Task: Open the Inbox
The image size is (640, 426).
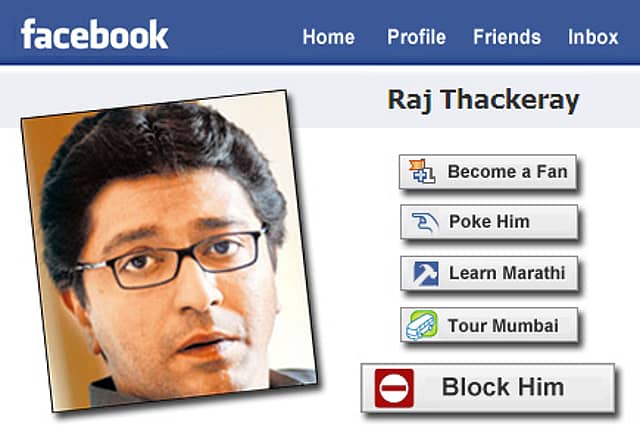Action: [x=593, y=37]
